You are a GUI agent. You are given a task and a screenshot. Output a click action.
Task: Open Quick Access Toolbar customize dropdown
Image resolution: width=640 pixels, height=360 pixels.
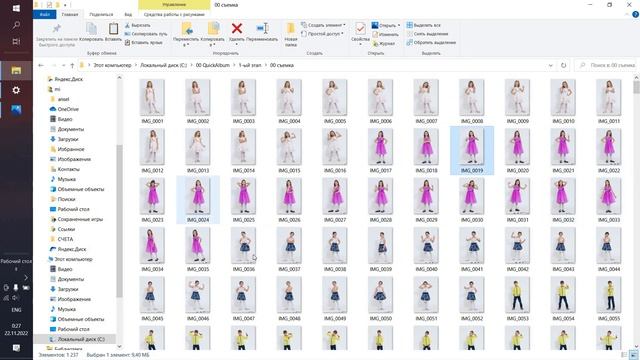click(x=65, y=5)
